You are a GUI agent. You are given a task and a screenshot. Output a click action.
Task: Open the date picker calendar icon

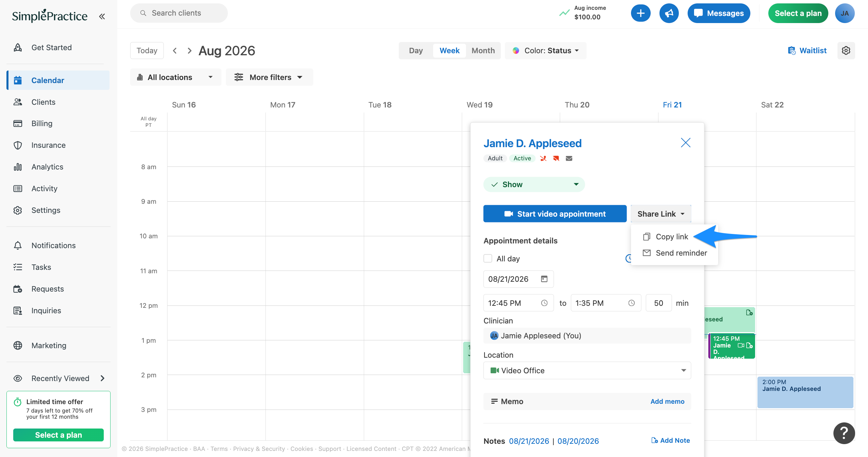[x=544, y=279]
